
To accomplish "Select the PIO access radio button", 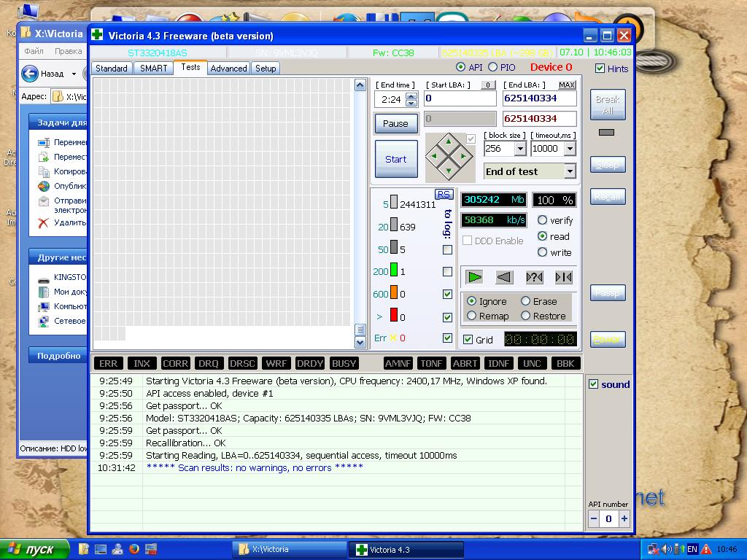I will coord(492,67).
